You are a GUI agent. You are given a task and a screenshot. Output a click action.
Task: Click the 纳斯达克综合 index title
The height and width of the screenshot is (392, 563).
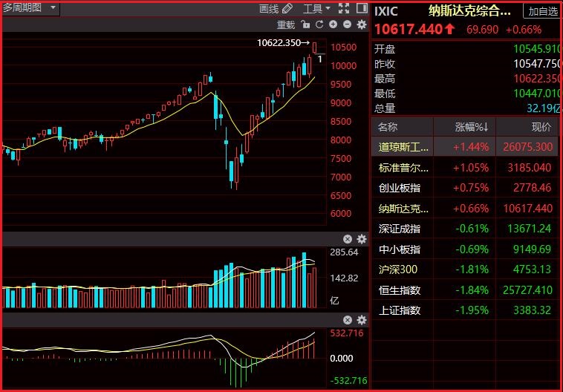point(469,11)
